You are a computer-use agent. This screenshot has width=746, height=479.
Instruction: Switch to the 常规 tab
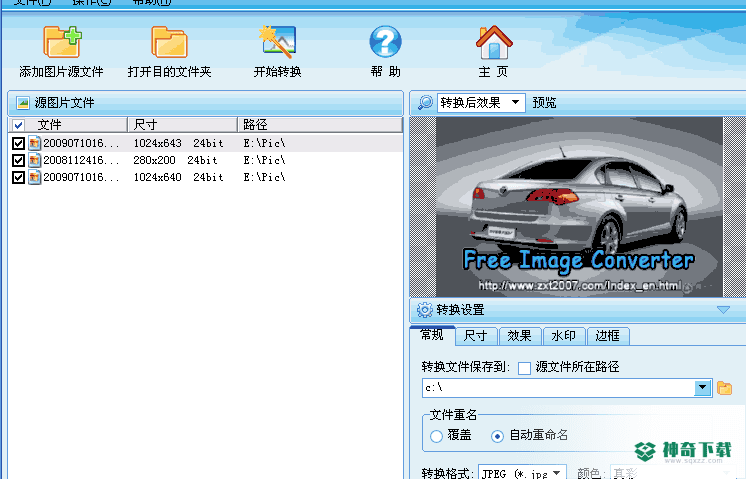432,335
